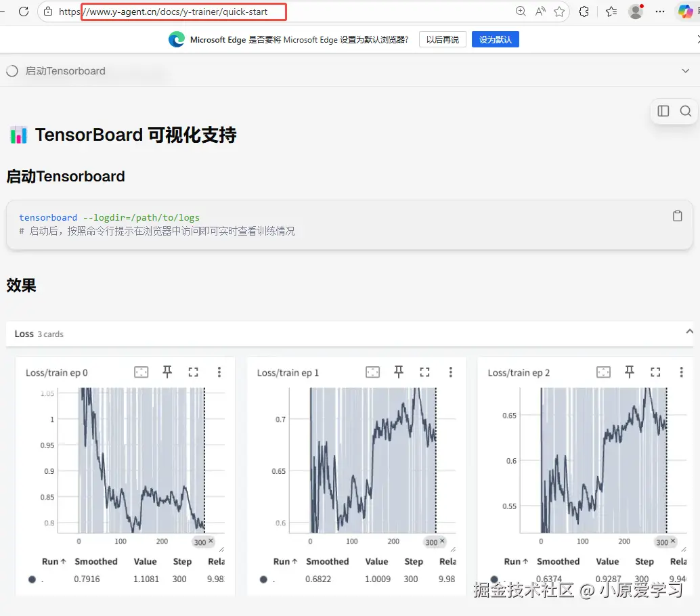
Task: Click the Loss/train ep 2 line chart
Action: click(604, 460)
